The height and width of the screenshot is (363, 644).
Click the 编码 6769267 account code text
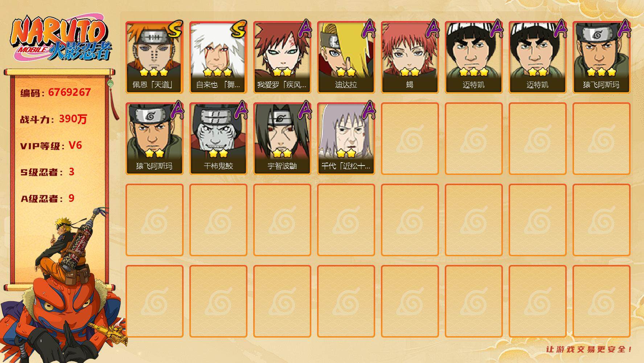tap(56, 93)
